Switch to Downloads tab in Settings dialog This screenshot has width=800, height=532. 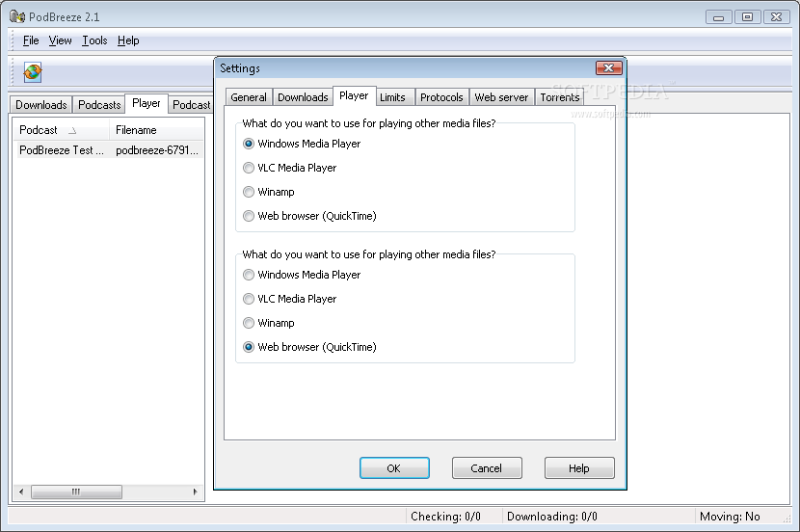pos(303,97)
